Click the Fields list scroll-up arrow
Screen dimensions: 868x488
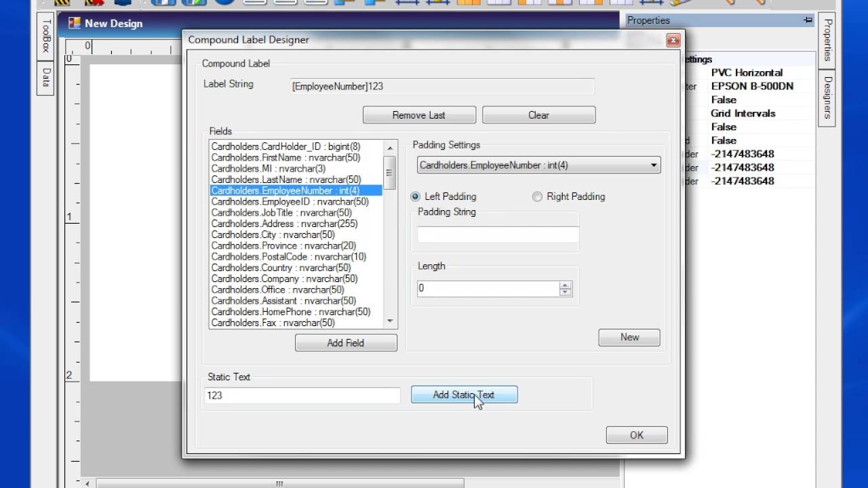tap(389, 147)
